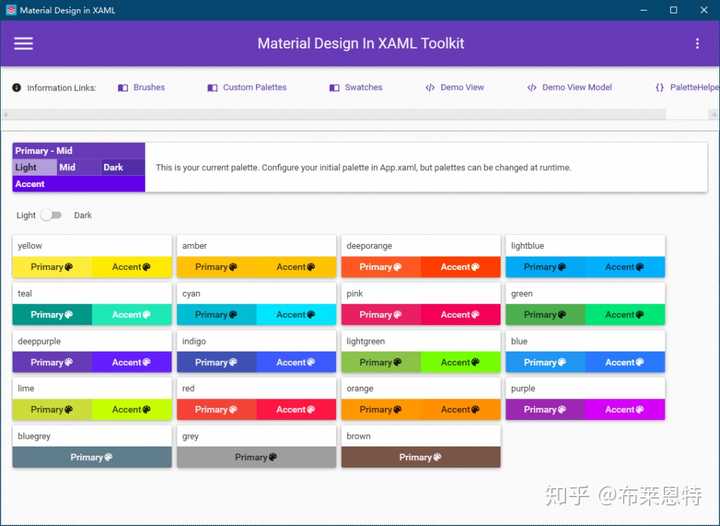Open the three-dot overflow menu
Viewport: 720px width, 526px height.
697,44
